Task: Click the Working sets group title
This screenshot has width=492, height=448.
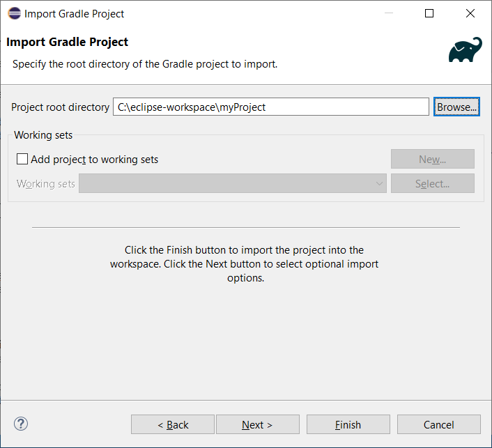Action: (43, 135)
